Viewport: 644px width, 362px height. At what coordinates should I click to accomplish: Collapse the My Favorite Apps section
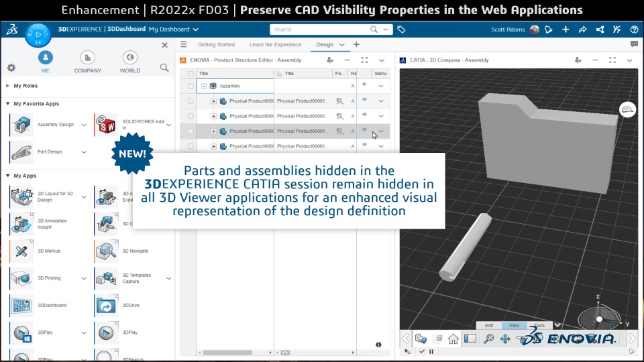(x=7, y=104)
